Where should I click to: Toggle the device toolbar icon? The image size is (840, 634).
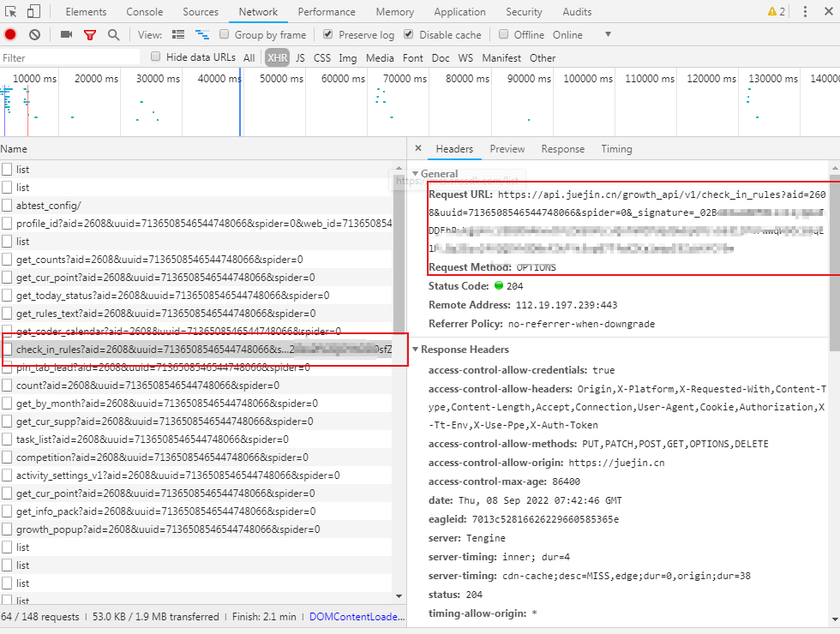click(33, 11)
